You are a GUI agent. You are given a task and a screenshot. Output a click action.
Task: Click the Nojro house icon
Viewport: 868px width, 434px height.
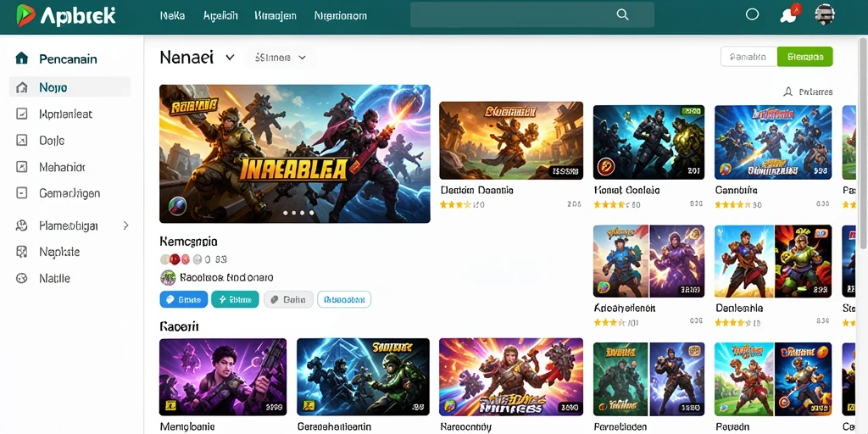pos(21,87)
